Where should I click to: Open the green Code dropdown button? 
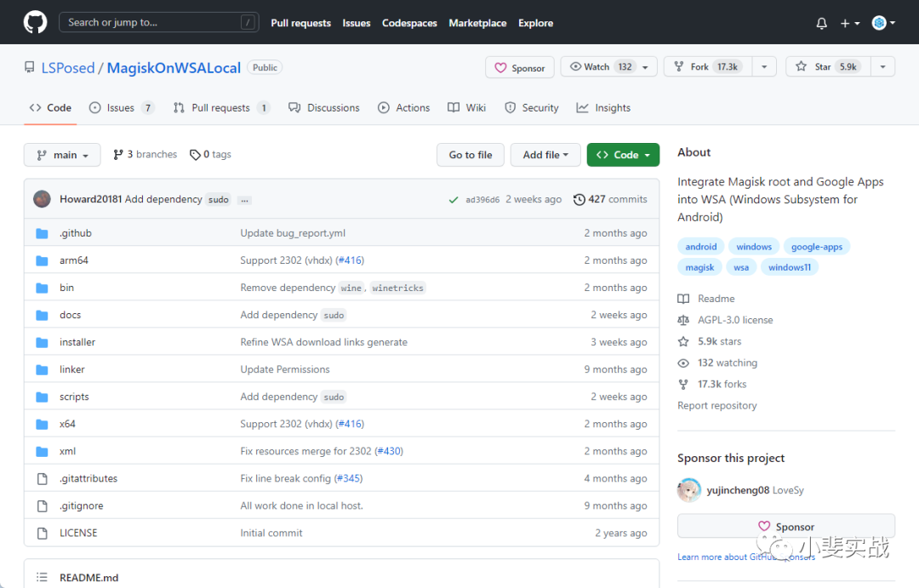point(623,155)
